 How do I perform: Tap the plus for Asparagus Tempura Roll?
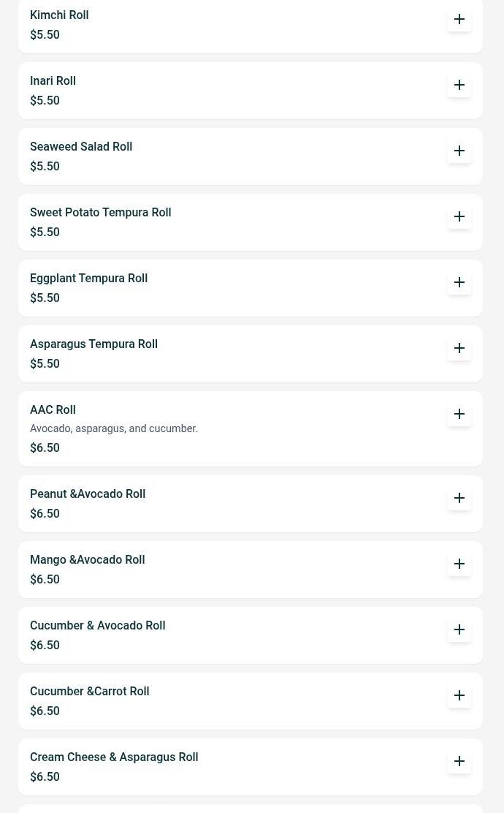click(459, 348)
